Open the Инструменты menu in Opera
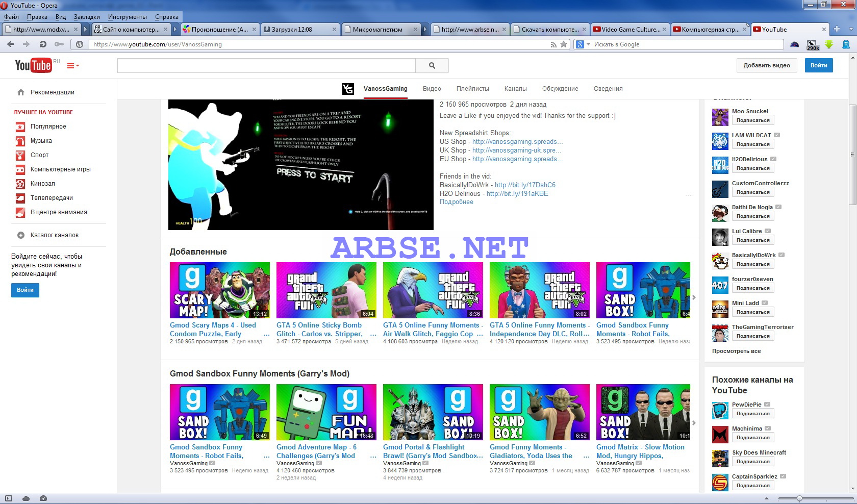857x504 pixels. [x=128, y=17]
